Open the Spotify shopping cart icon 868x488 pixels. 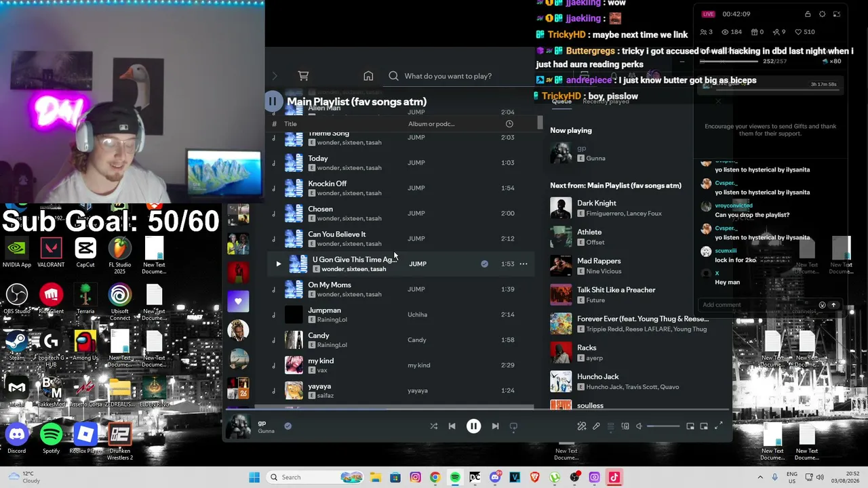click(303, 76)
